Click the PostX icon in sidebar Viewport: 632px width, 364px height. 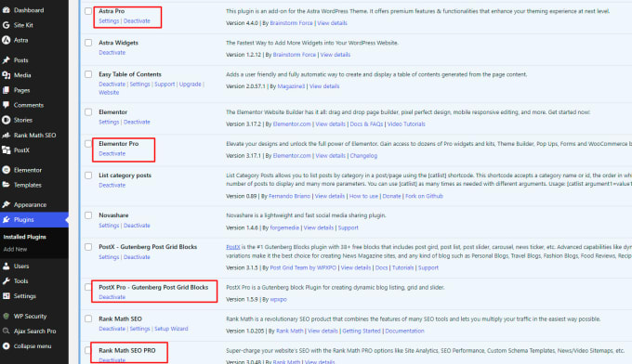point(7,150)
